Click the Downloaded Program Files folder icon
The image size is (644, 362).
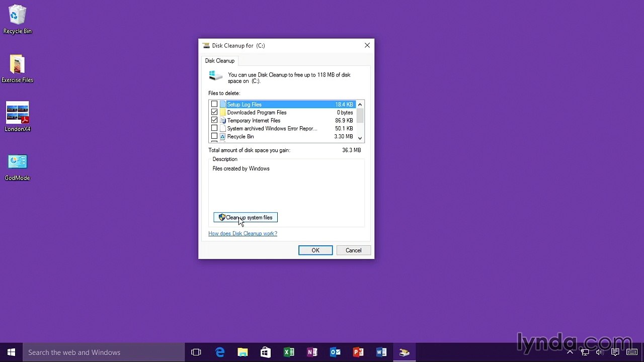(222, 113)
